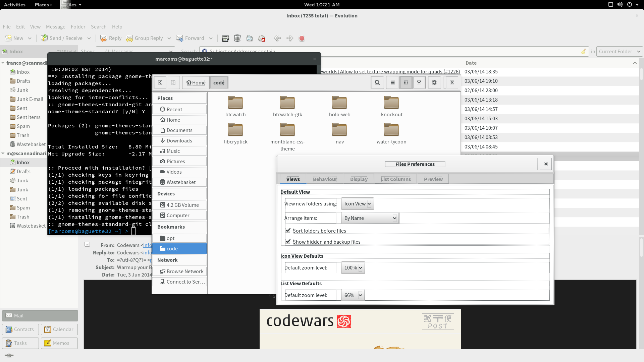Screen dimensions: 644x362
Task: Click the online status icon in Evolution status bar
Action: pos(9,355)
